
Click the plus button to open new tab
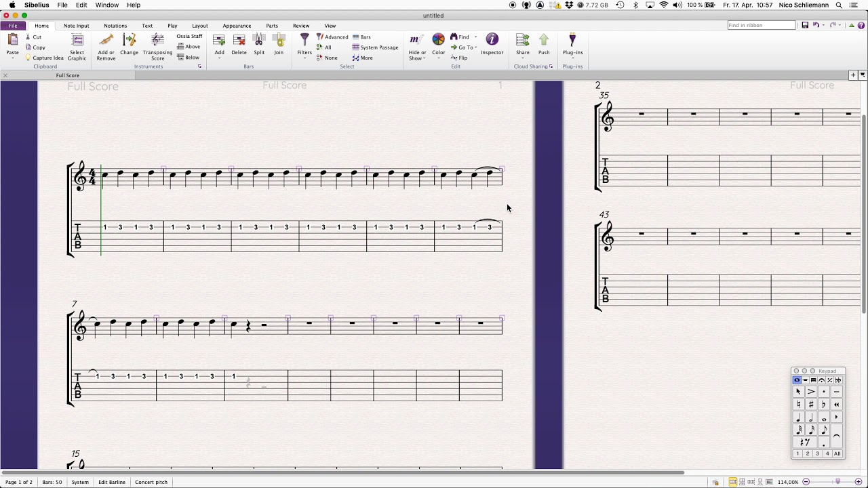pos(853,75)
